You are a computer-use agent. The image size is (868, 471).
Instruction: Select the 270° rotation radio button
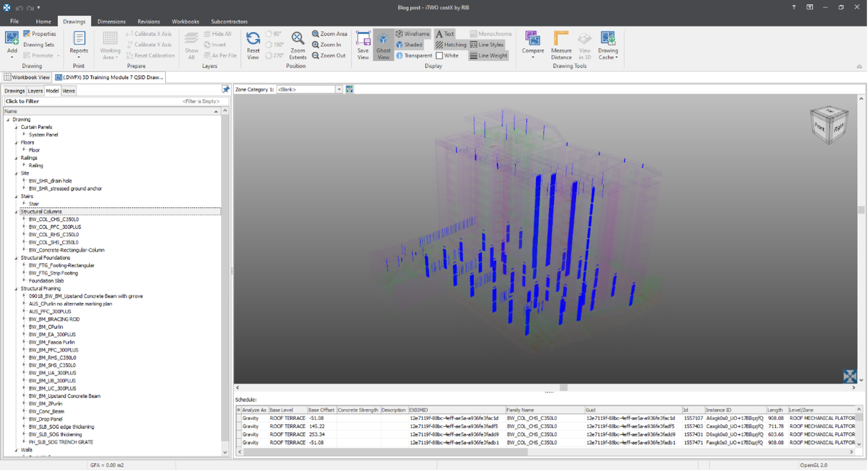(268, 56)
